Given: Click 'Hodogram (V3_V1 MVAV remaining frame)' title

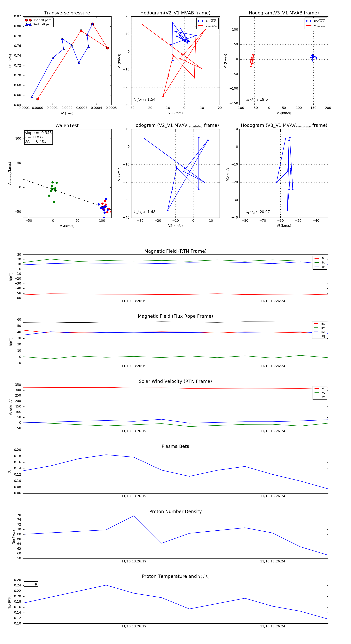Looking at the screenshot, I should coord(284,125).
